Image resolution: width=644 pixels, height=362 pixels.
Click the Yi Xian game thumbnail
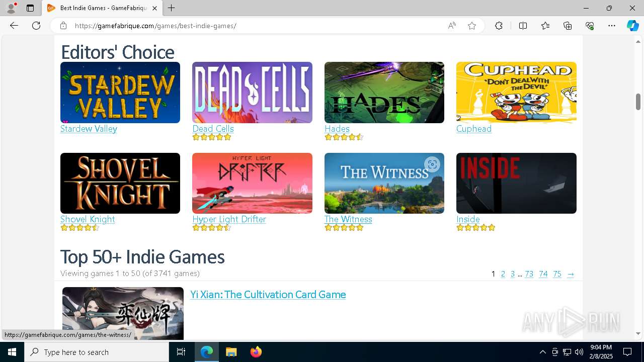point(123,313)
